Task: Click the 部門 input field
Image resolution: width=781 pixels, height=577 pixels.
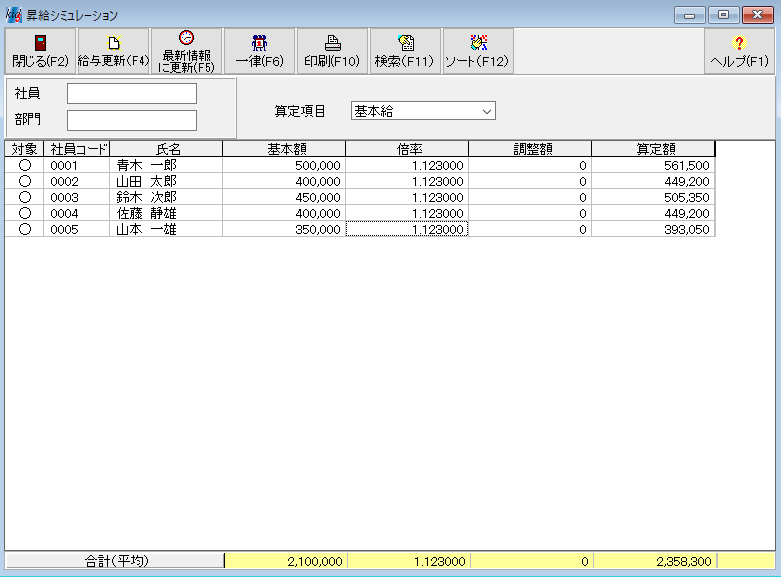Action: pyautogui.click(x=132, y=120)
